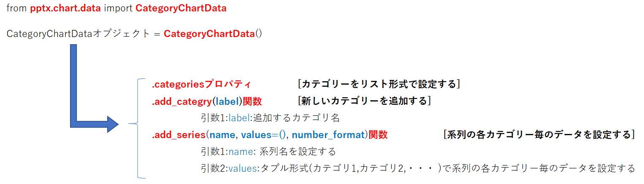Click the カテゴリーをリスト形式で設定する description

pyautogui.click(x=379, y=84)
